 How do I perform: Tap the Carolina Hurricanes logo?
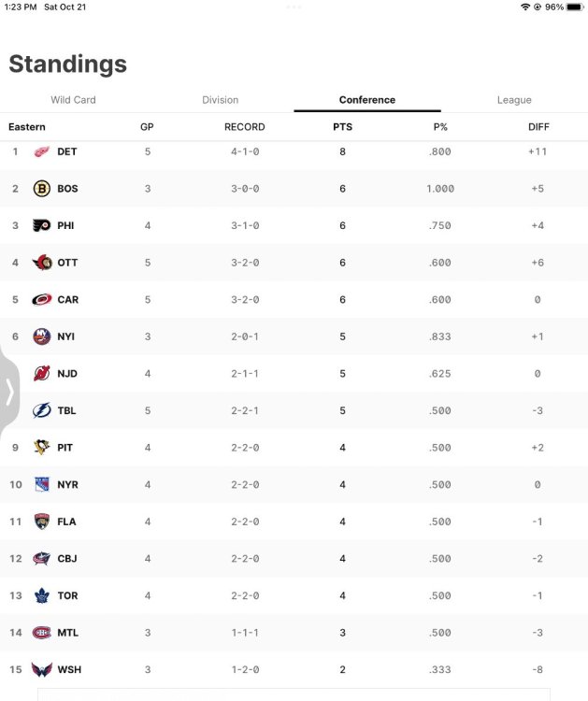click(42, 300)
